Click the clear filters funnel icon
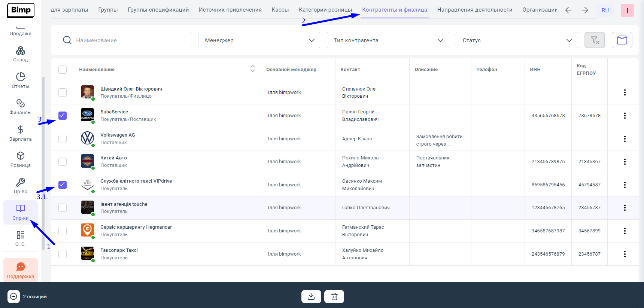Viewport: 644px width, 308px height. [x=595, y=40]
